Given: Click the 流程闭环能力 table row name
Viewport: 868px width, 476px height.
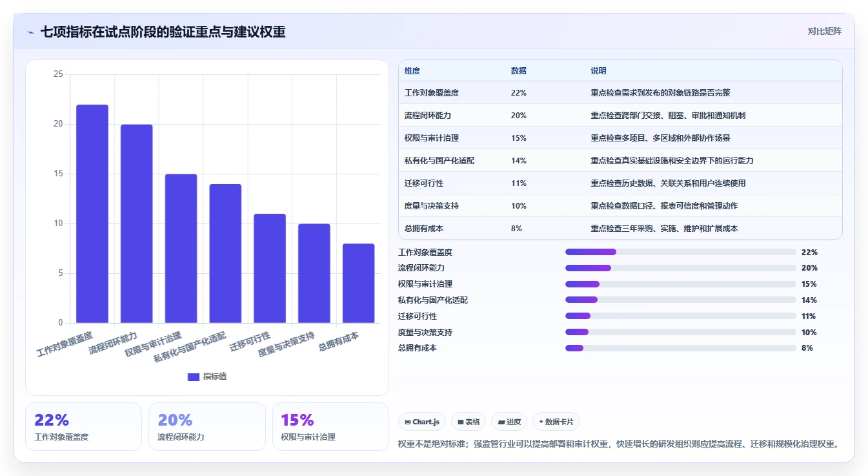Looking at the screenshot, I should [428, 116].
